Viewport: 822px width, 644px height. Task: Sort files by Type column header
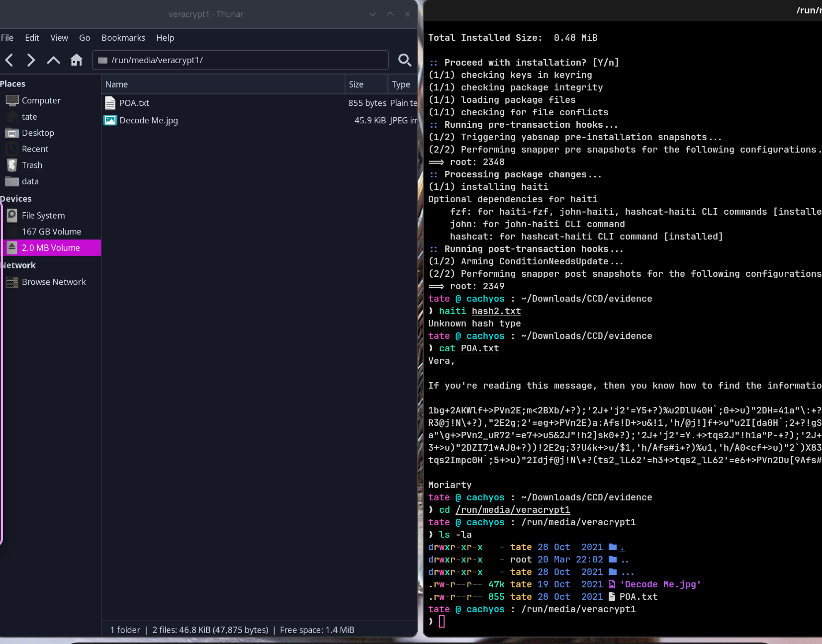pos(401,84)
